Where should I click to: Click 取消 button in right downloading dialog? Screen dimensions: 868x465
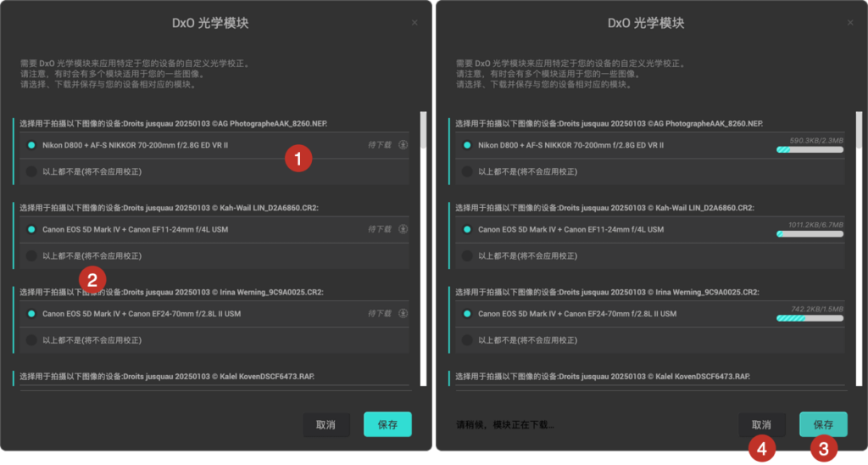click(x=762, y=424)
